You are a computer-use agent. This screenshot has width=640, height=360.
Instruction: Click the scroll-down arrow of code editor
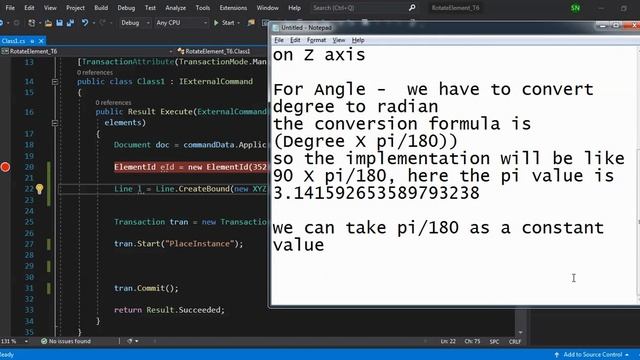520,332
